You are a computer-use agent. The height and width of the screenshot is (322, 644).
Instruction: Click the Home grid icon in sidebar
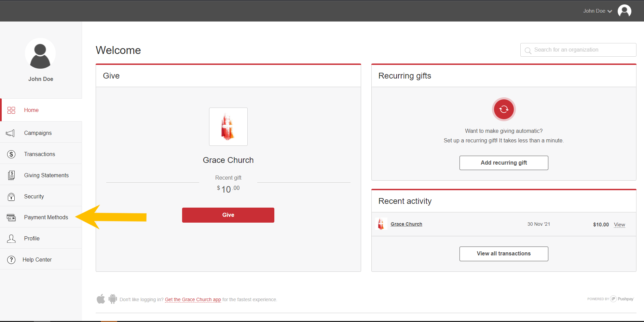pos(11,110)
